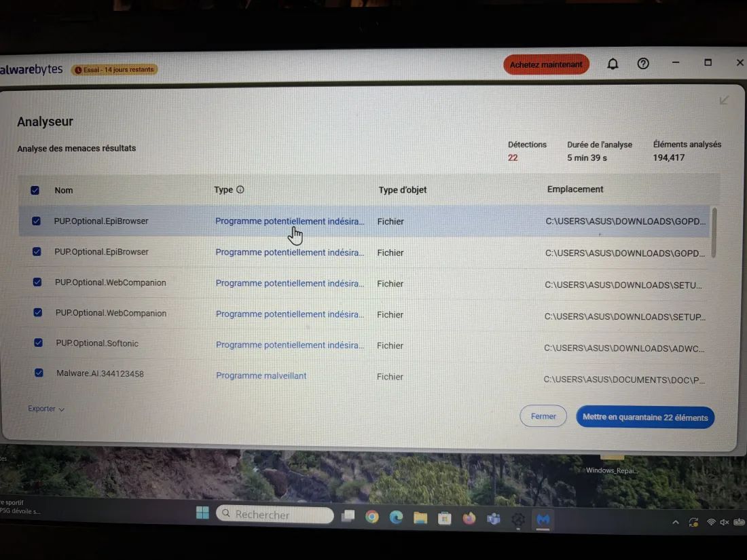Image resolution: width=747 pixels, height=560 pixels.
Task: Expand the Exporter dropdown
Action: [45, 408]
